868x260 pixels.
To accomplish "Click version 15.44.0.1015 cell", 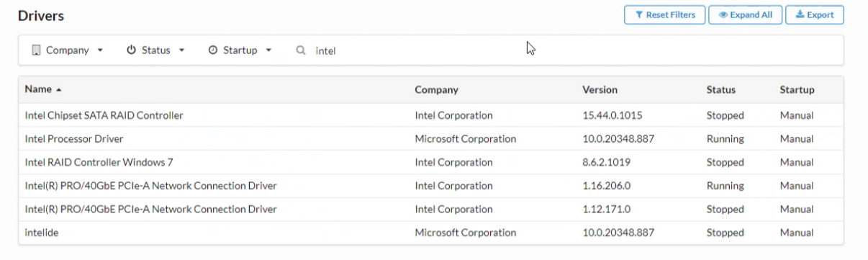I will coord(612,115).
